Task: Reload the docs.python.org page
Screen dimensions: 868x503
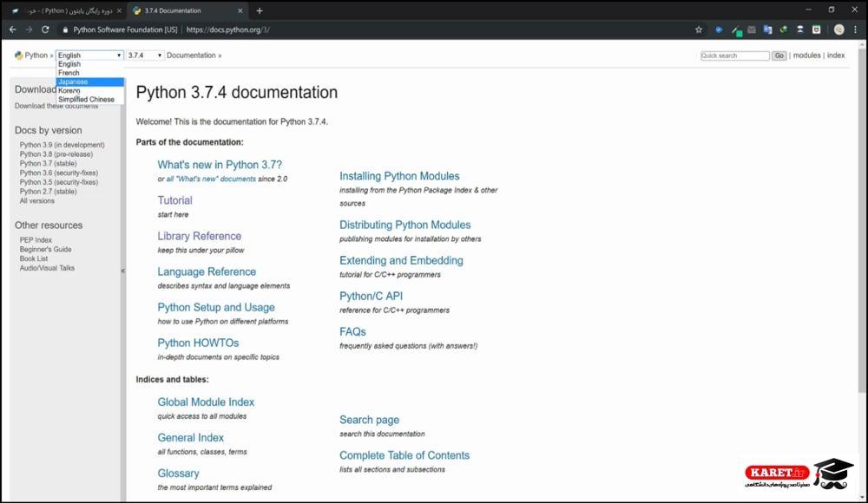Action: tap(45, 29)
